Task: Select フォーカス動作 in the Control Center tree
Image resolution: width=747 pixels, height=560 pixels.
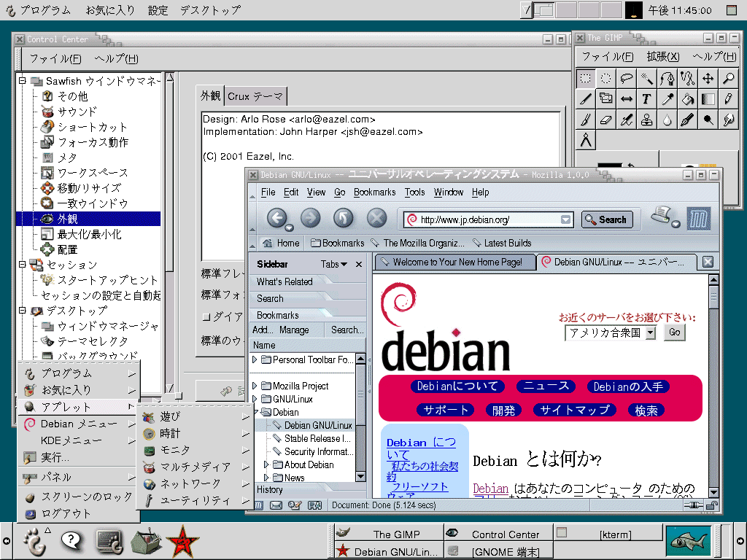Action: (x=93, y=142)
